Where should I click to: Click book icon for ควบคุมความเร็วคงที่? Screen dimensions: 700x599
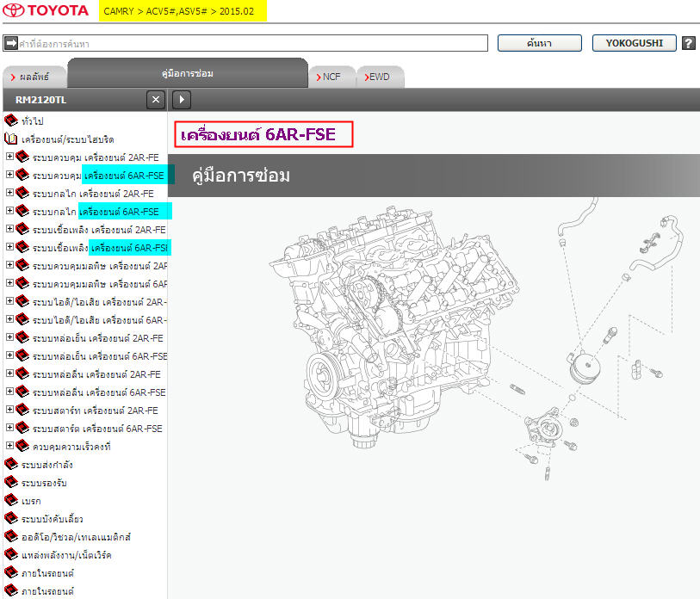pos(22,446)
